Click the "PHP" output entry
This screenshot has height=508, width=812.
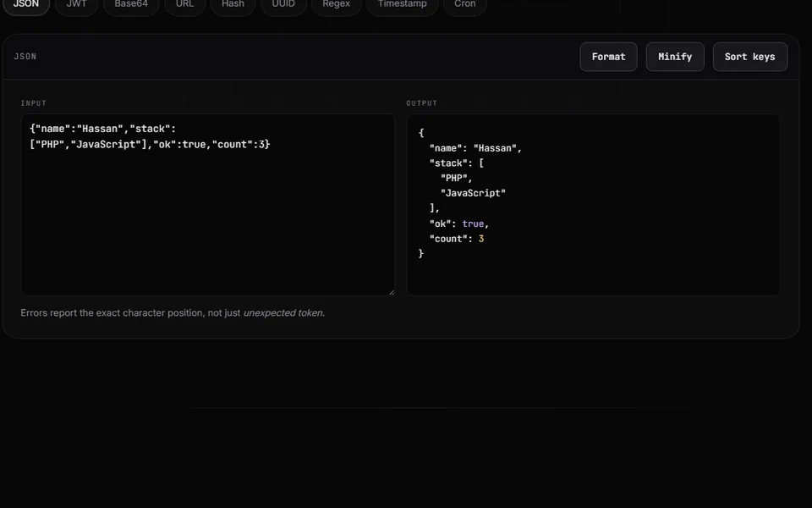(456, 179)
